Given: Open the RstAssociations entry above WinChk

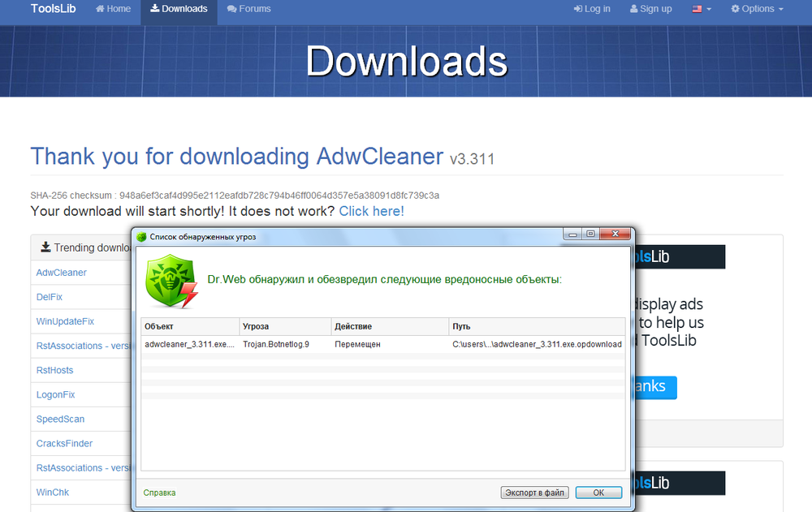Looking at the screenshot, I should (x=84, y=467).
